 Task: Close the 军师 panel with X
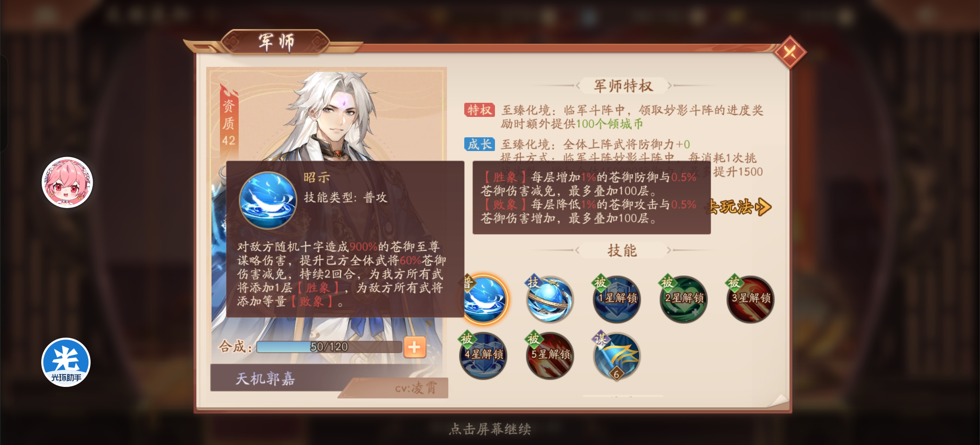pyautogui.click(x=790, y=52)
